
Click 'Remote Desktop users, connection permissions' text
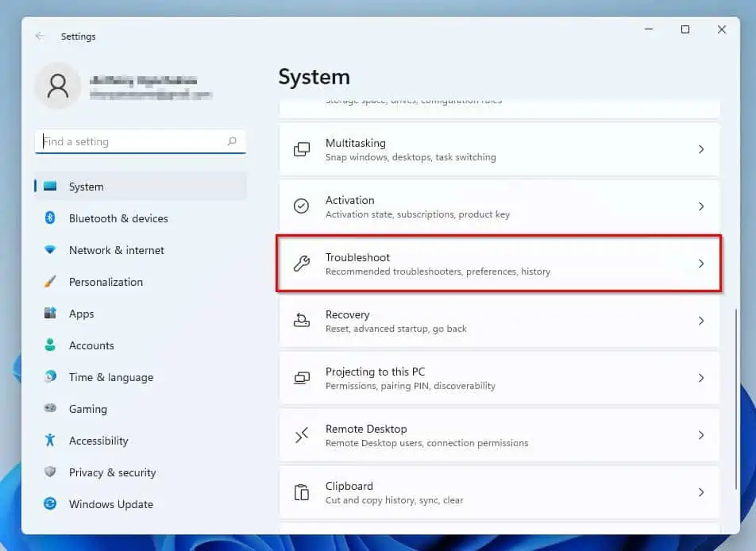[x=426, y=443]
